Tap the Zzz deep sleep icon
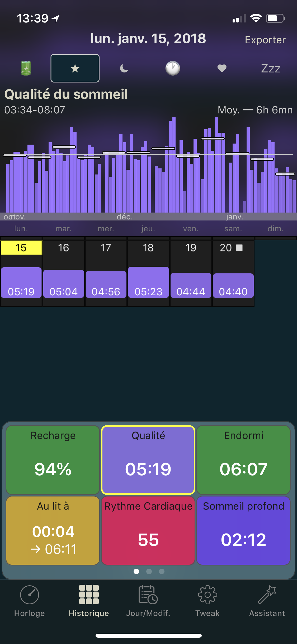Screen dimensions: 297x644 point(270,68)
